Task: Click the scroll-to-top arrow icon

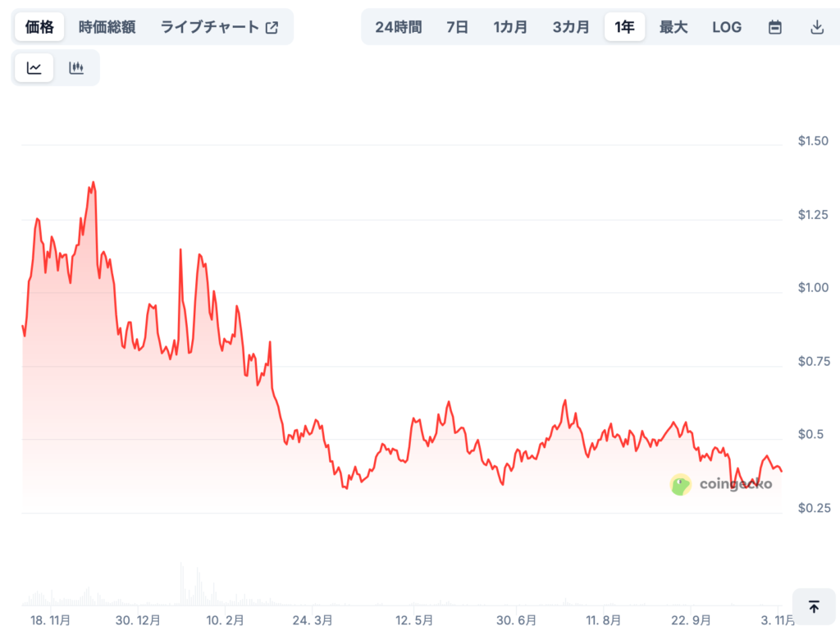Action: (x=814, y=606)
